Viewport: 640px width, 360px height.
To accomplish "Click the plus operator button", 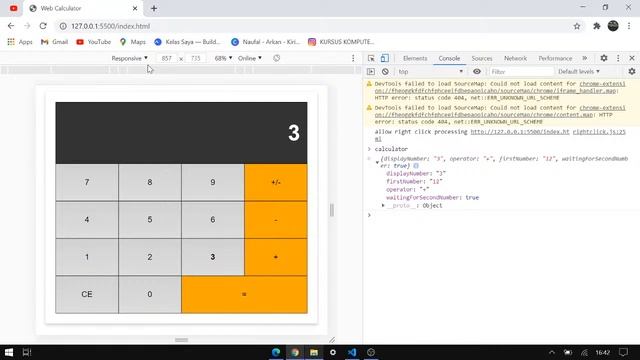I will [276, 257].
